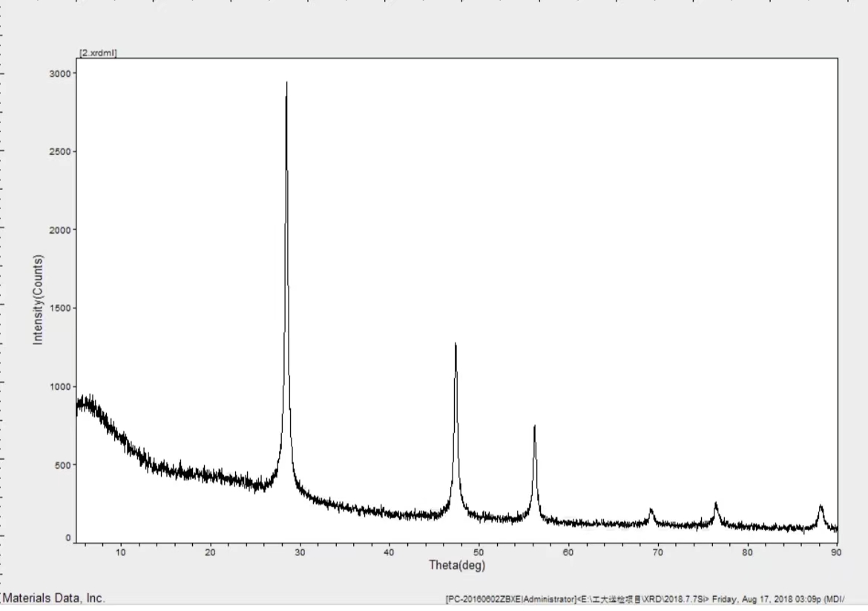The width and height of the screenshot is (868, 611).
Task: Click the 60 tick label on the theta axis
Action: click(568, 552)
